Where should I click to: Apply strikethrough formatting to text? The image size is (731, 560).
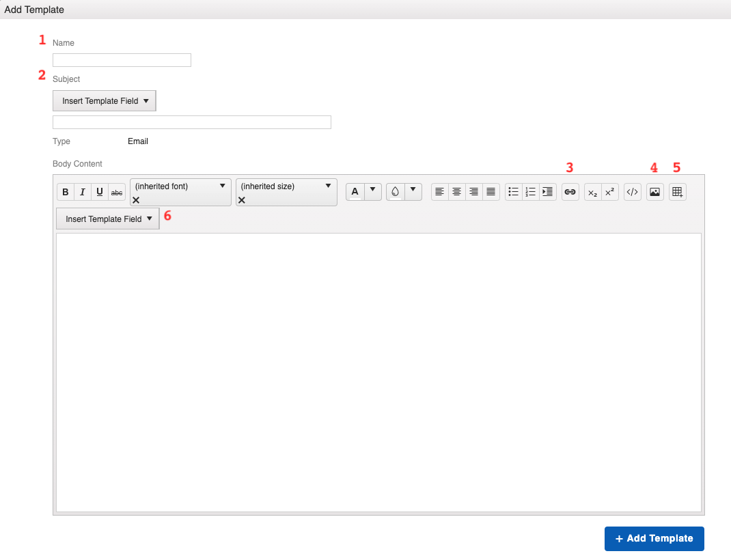click(x=117, y=192)
